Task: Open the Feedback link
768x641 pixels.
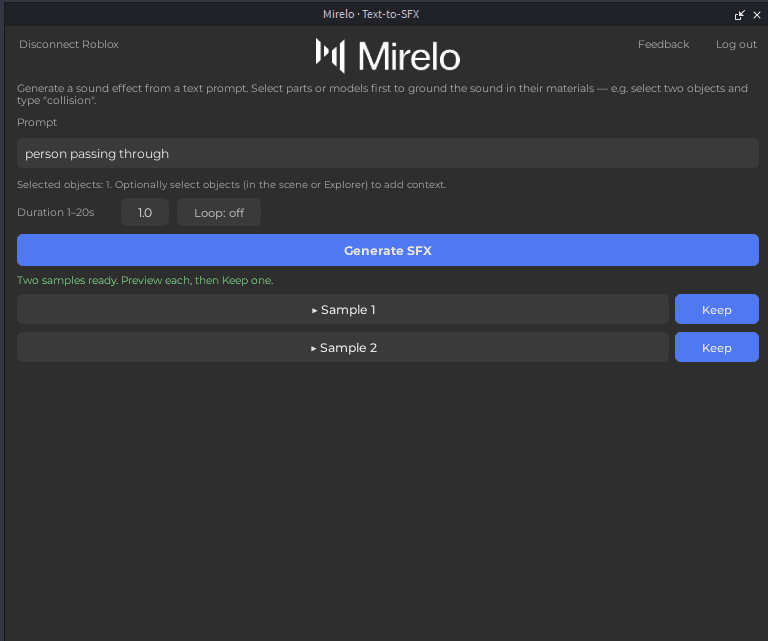Action: point(663,44)
